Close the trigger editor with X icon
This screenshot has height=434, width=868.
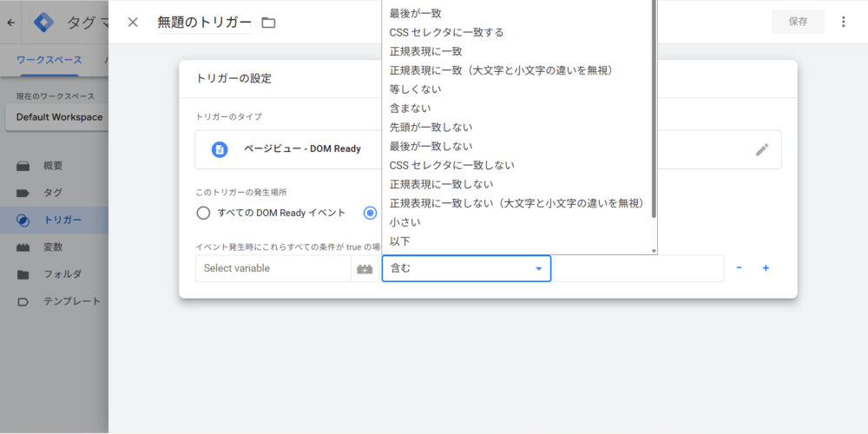click(133, 22)
